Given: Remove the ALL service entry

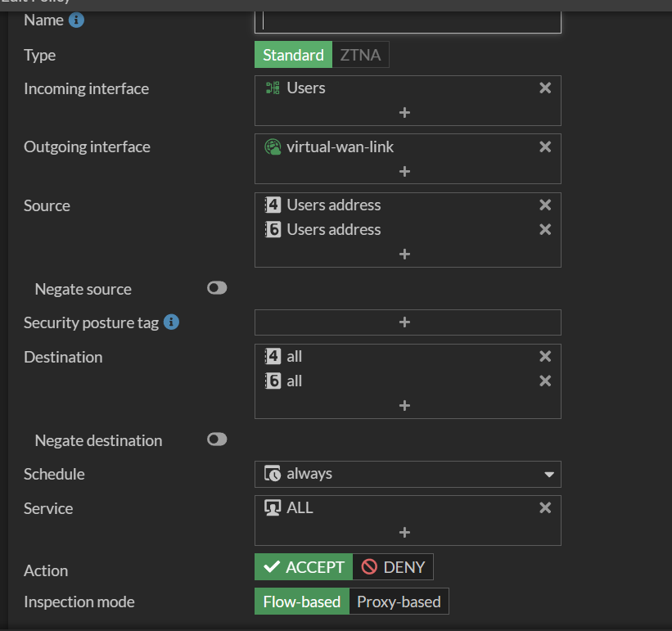Looking at the screenshot, I should point(545,508).
